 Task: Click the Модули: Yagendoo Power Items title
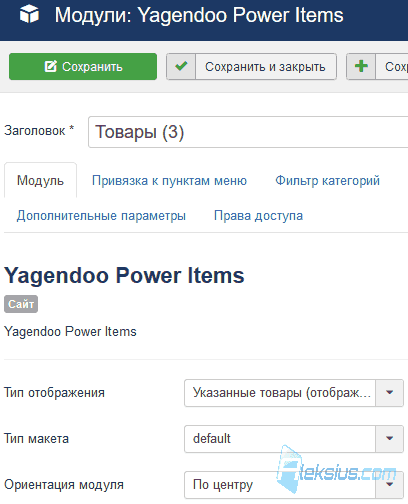click(199, 15)
